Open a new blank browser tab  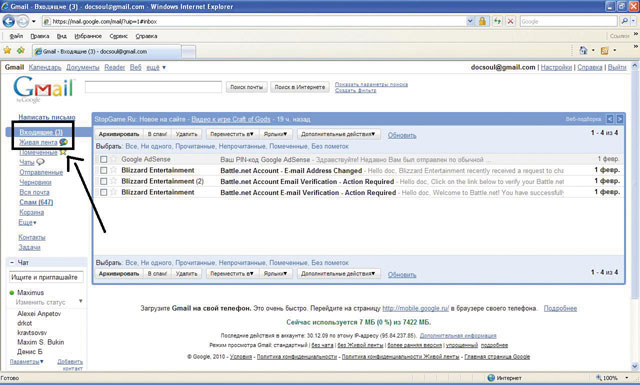coord(188,52)
